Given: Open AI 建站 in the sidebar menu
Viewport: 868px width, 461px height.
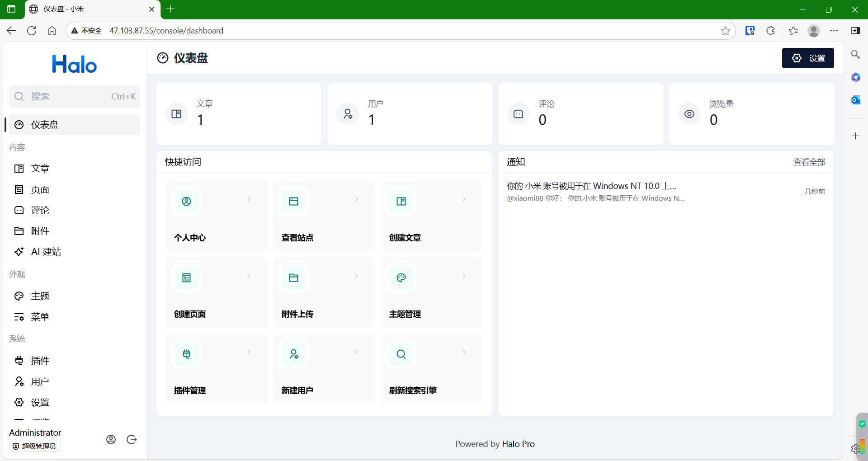Looking at the screenshot, I should pos(75,252).
